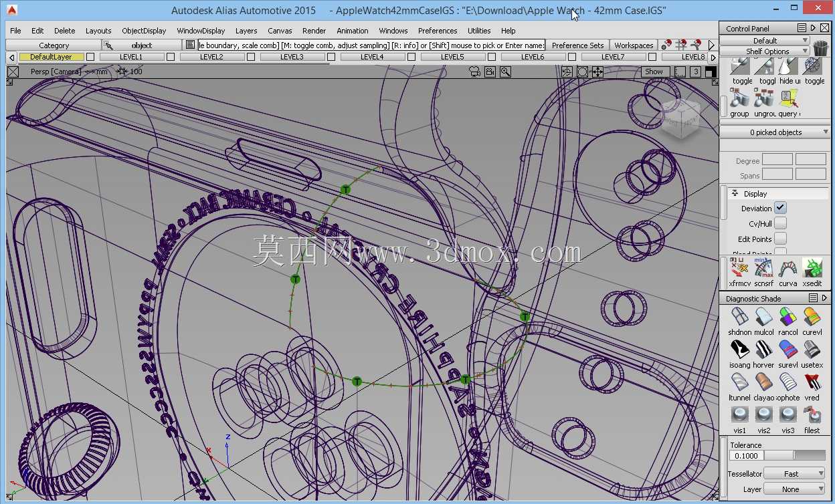This screenshot has width=835, height=504.
Task: Choose the curevl curvature evaluation shade
Action: click(x=812, y=316)
